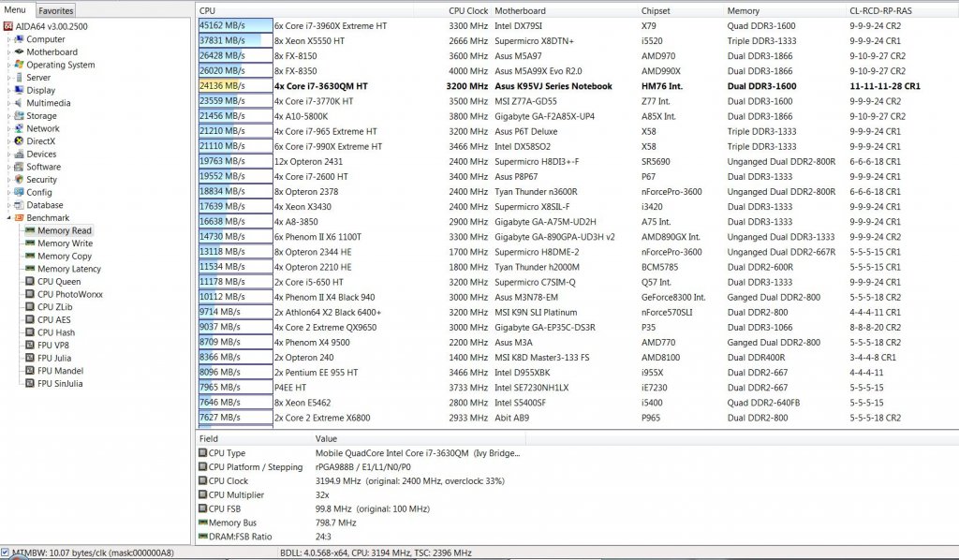
Task: Click the CPU Queen chip icon
Action: [29, 282]
